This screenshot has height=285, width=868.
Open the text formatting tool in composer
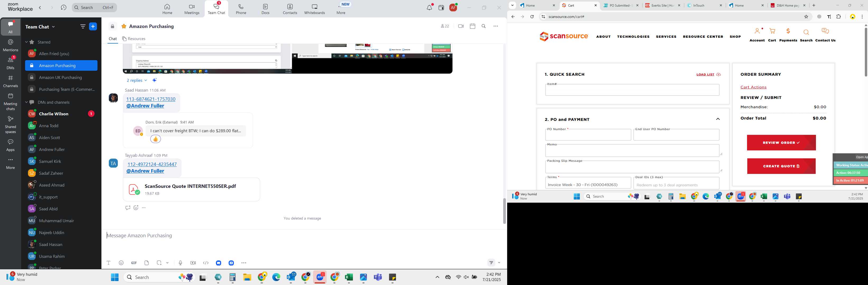click(109, 263)
